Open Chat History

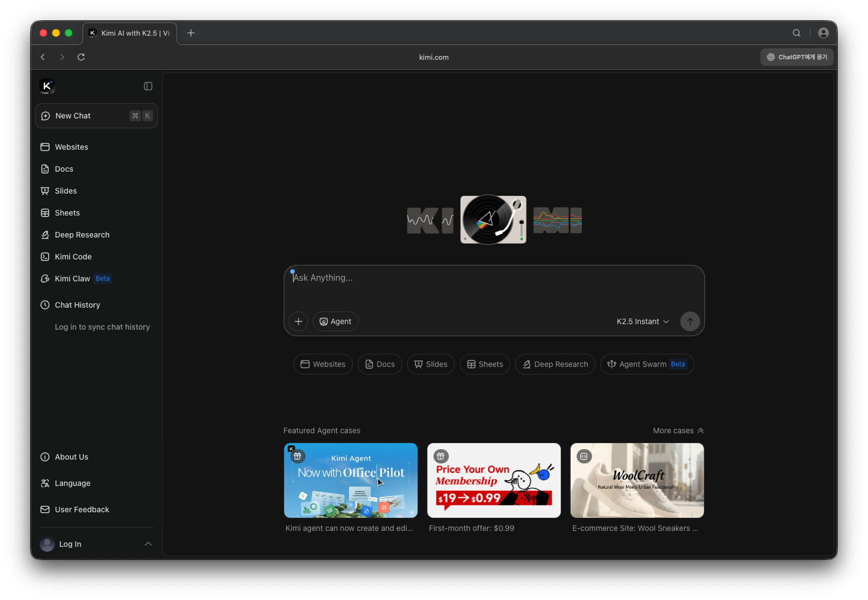[x=97, y=305]
